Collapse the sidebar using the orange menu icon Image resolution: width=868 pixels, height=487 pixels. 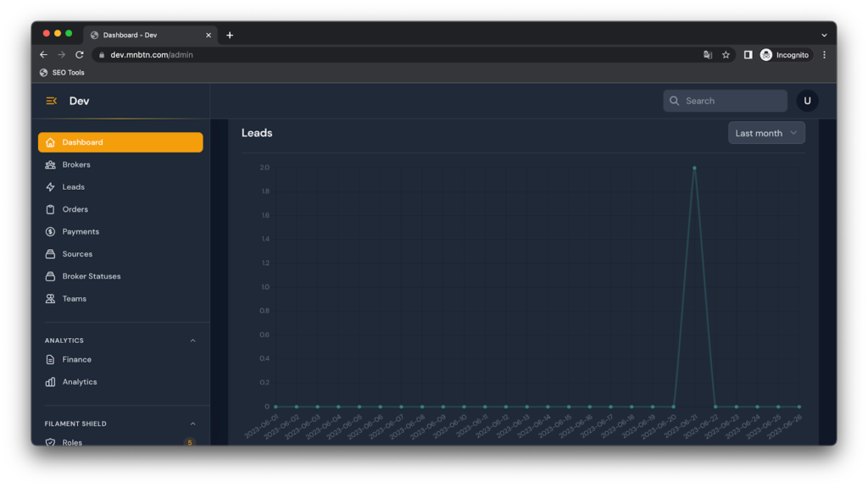coord(51,101)
